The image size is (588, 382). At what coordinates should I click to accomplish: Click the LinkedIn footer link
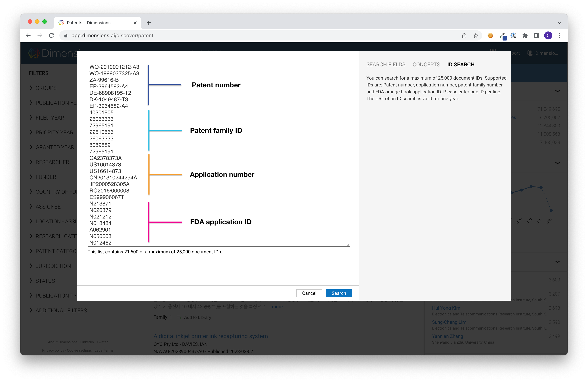click(x=87, y=342)
